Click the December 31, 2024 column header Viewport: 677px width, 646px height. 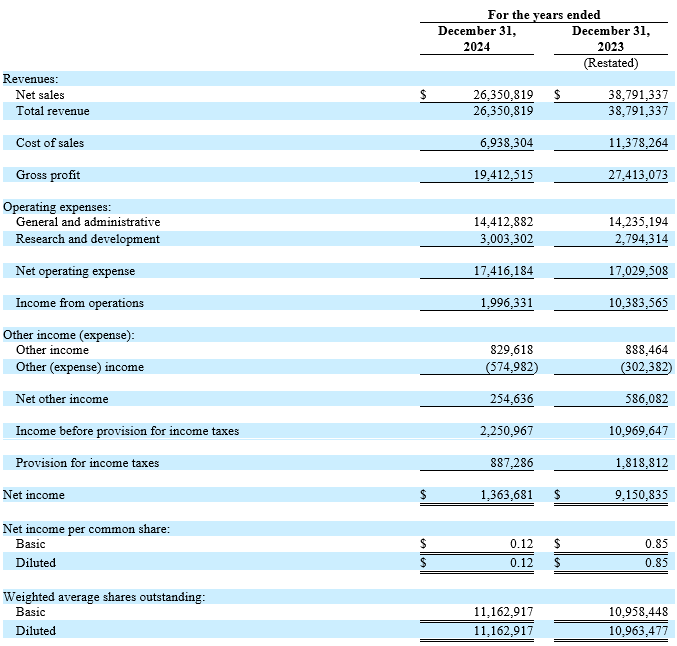[477, 38]
